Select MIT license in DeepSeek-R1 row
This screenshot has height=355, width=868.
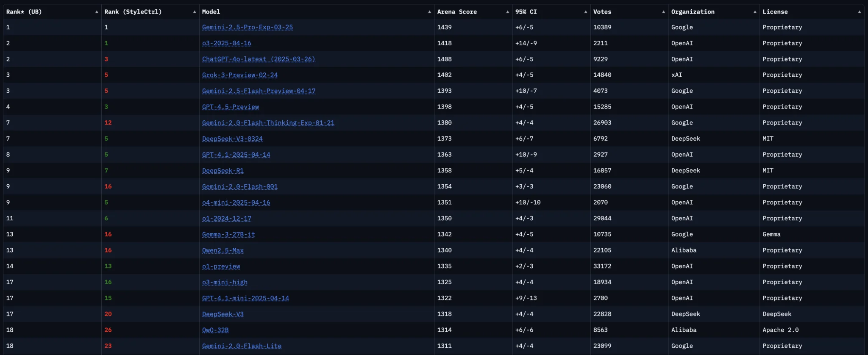pos(768,171)
